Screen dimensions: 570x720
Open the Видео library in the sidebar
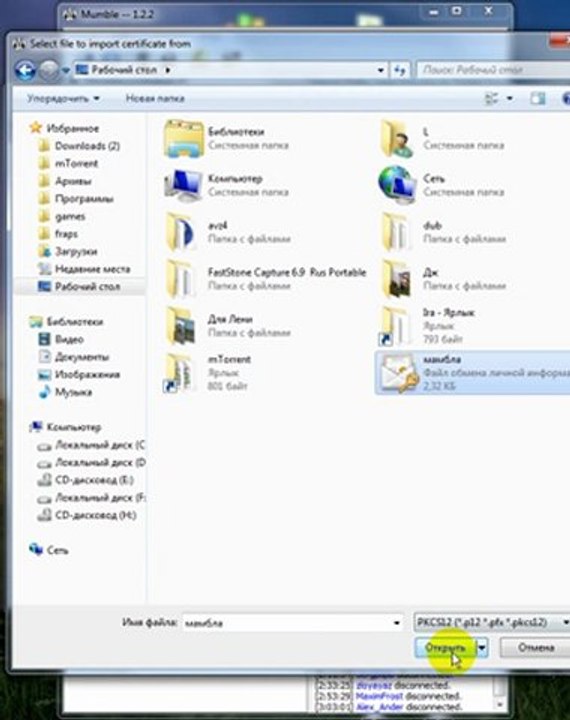[x=61, y=339]
